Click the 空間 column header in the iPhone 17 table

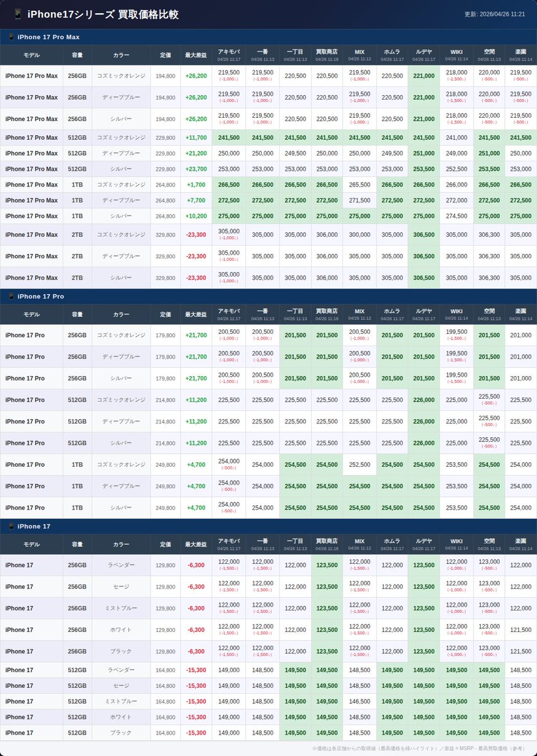point(489,544)
